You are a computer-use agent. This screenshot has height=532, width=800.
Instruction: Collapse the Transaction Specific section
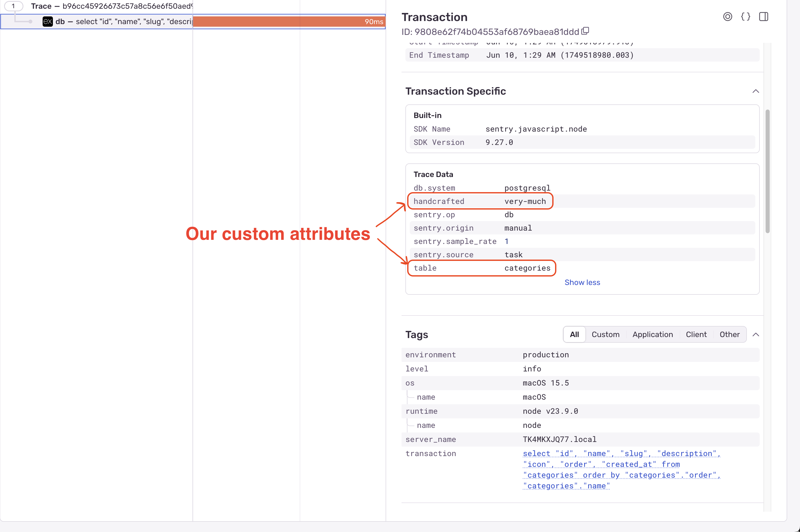click(755, 91)
